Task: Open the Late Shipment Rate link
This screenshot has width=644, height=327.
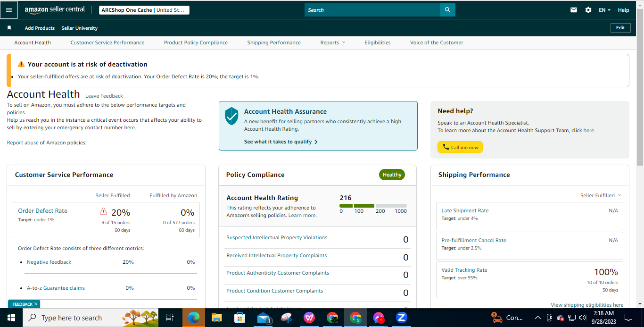Action: point(465,210)
